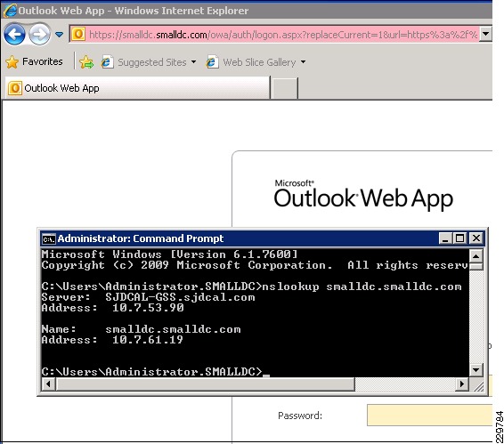
Task: Click the Command Prompt scroll right arrow
Action: [x=462, y=383]
